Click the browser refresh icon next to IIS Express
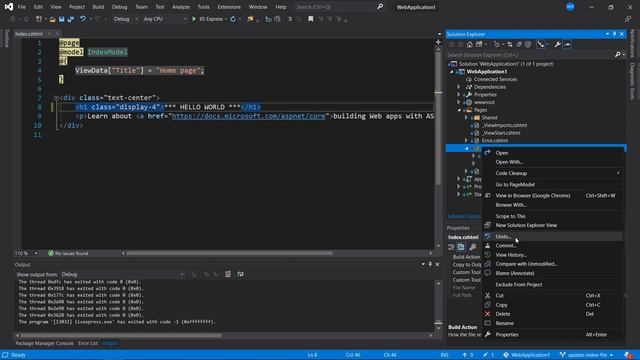640x360 pixels. [233, 19]
